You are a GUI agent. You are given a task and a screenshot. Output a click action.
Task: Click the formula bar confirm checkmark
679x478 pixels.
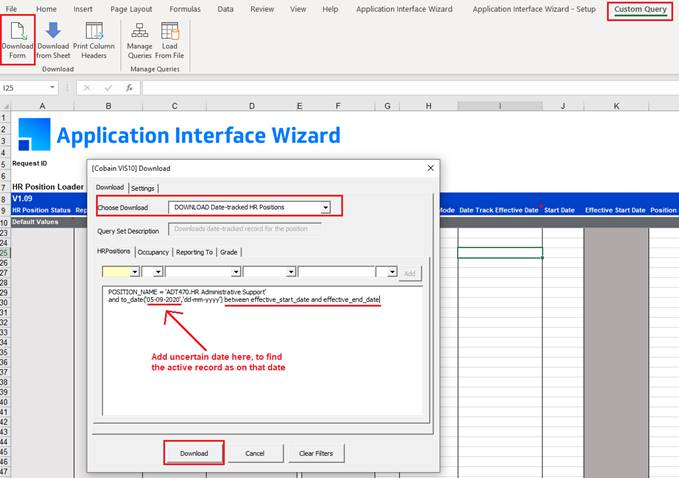pyautogui.click(x=108, y=88)
